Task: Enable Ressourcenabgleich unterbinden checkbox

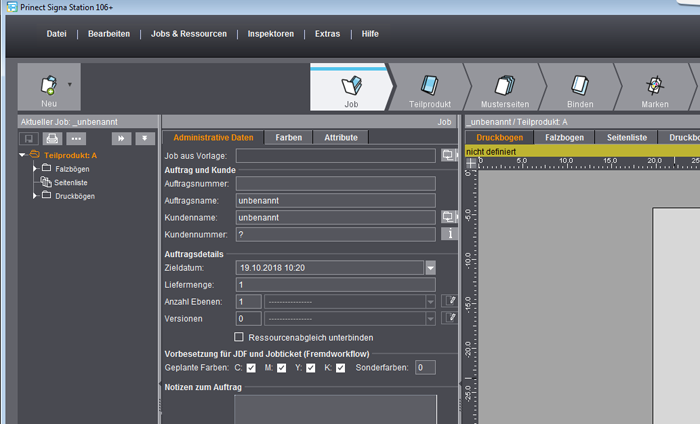Action: tap(239, 337)
